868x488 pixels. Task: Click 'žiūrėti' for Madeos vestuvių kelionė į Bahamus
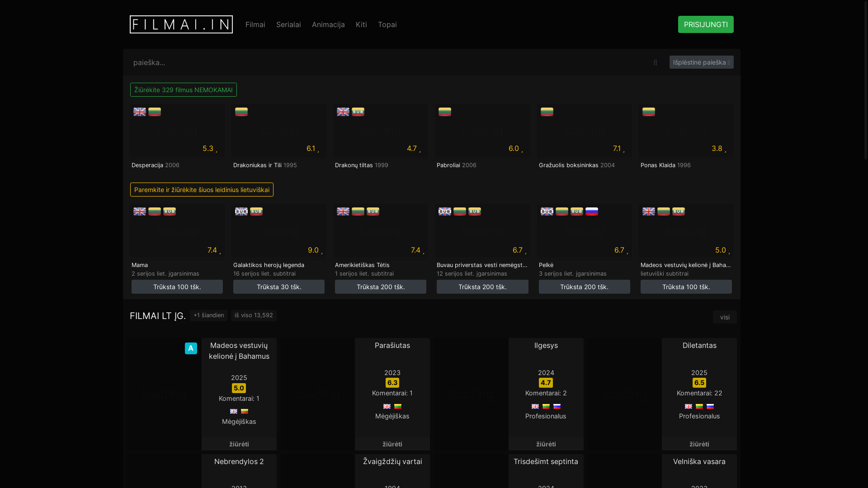239,444
